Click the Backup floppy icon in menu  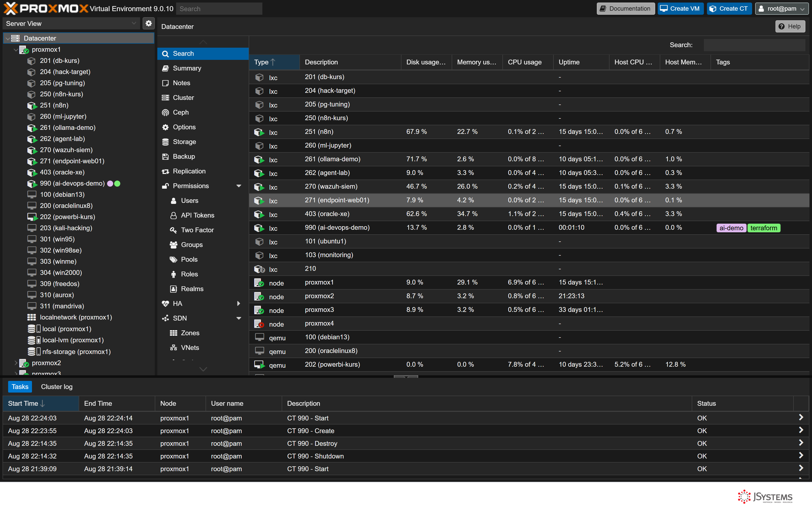(x=165, y=157)
